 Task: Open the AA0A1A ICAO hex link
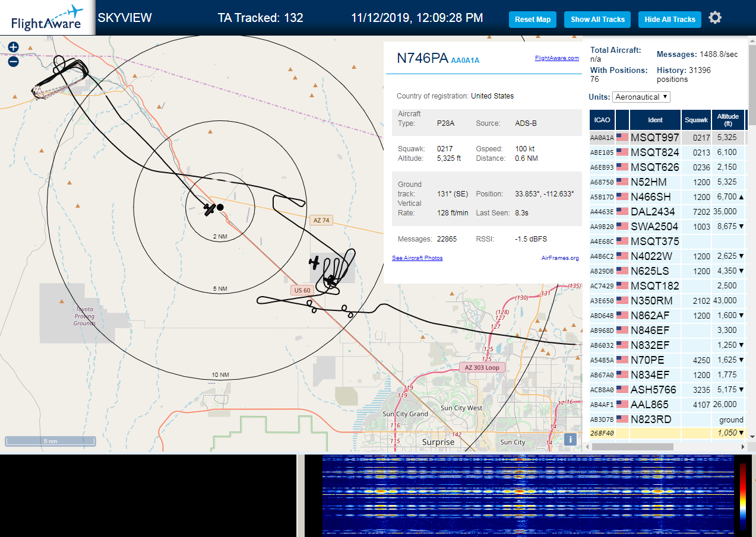click(465, 60)
